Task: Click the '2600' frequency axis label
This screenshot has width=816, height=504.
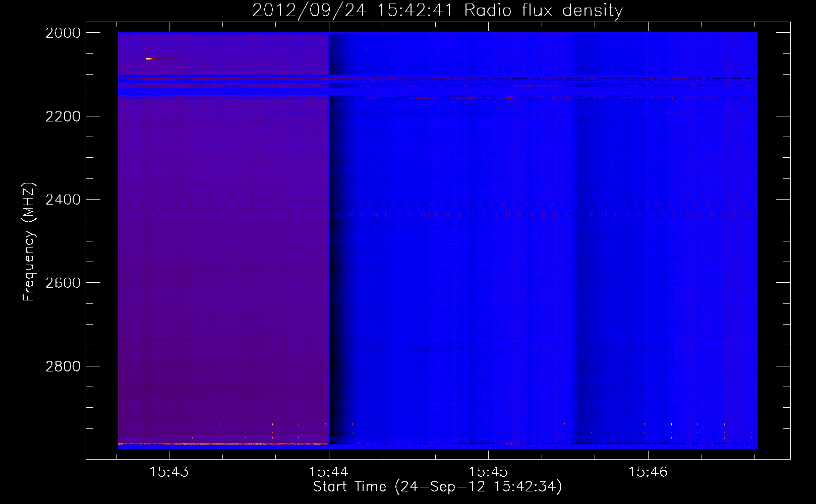Action: tap(63, 283)
